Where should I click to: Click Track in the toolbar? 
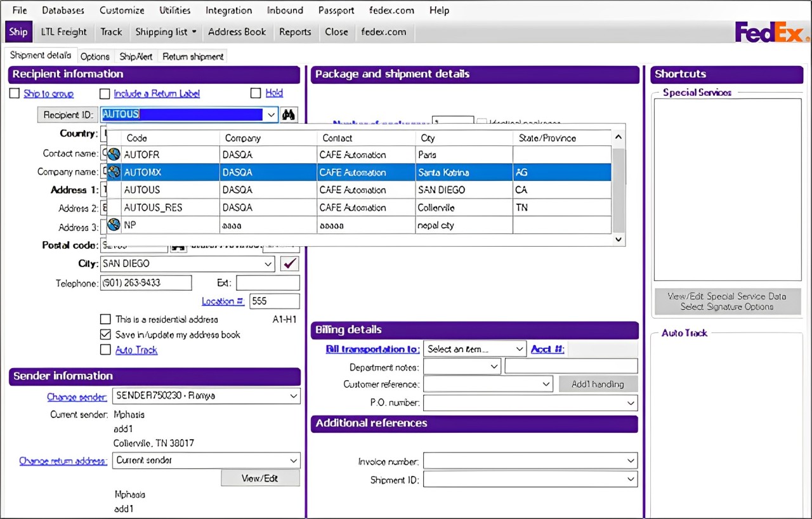tap(111, 32)
